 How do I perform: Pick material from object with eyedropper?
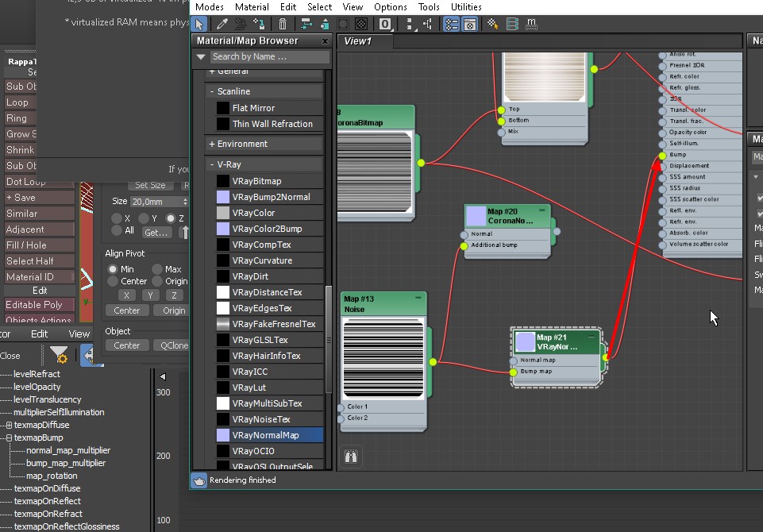tap(223, 25)
